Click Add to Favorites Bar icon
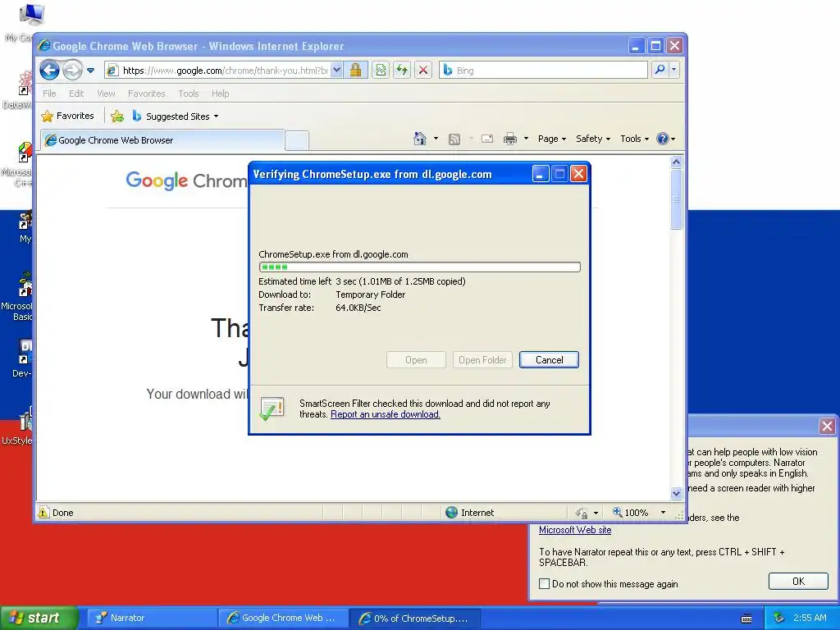 click(117, 116)
